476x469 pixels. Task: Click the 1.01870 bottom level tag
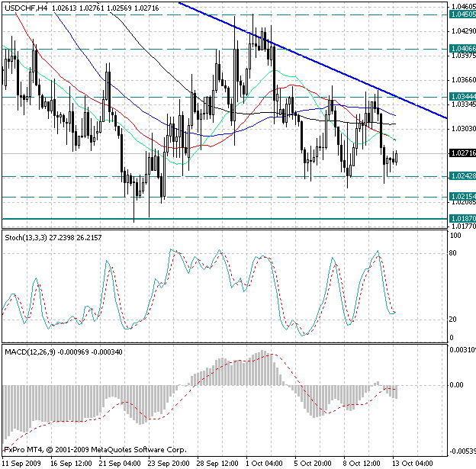(462, 219)
